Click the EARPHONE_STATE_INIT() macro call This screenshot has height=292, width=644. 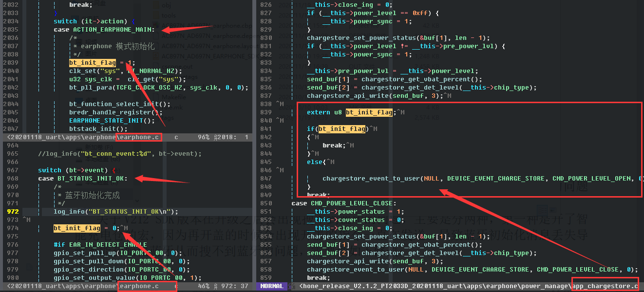click(112, 121)
